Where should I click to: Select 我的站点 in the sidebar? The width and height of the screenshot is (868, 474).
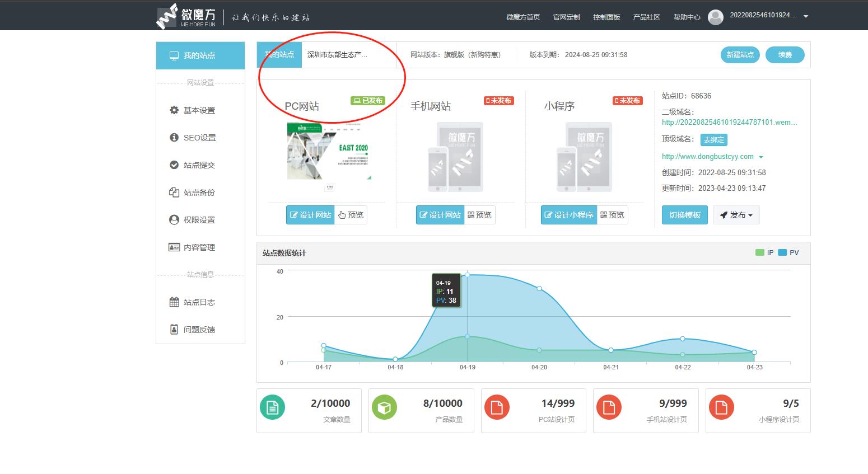point(200,55)
